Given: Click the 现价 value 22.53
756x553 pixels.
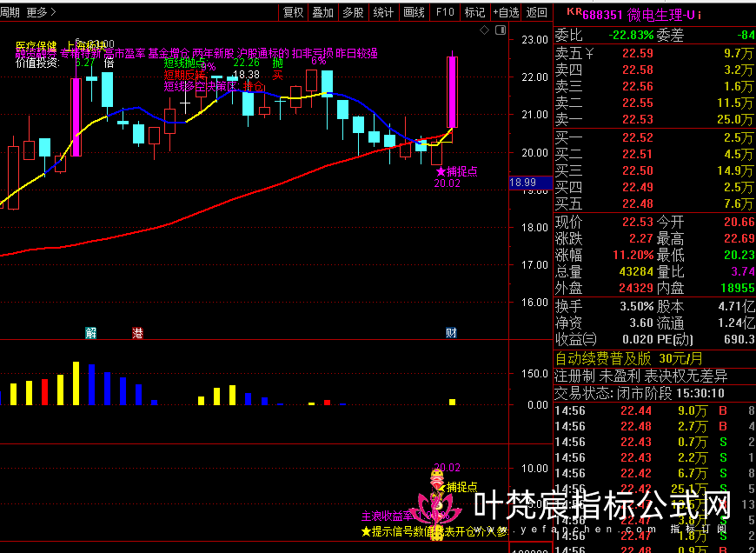Looking at the screenshot, I should coord(638,222).
